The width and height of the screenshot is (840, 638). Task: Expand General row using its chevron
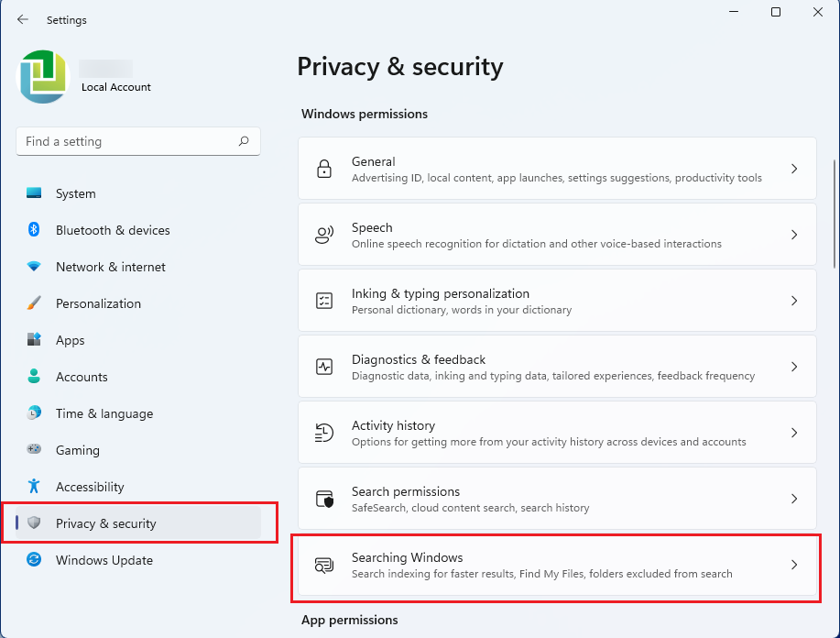[x=794, y=169]
